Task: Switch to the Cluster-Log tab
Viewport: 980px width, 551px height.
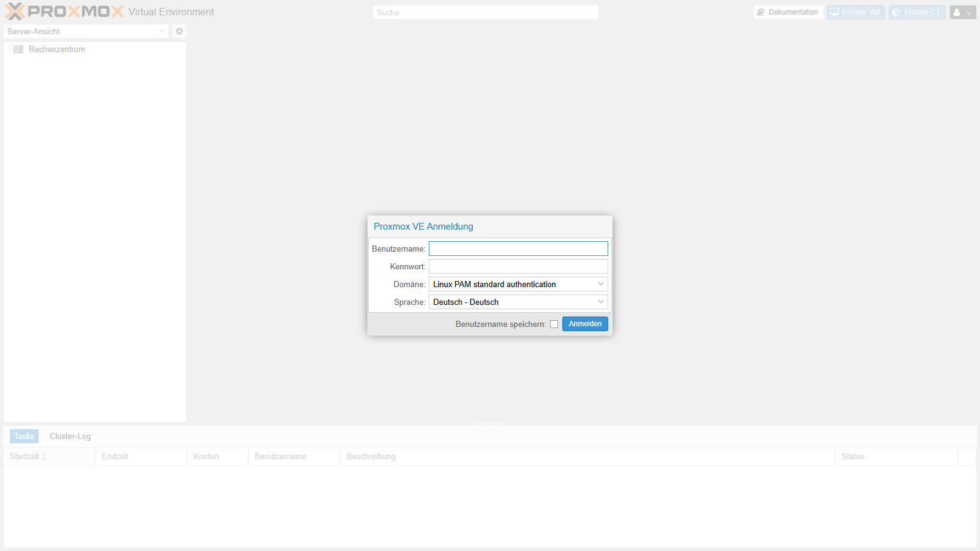Action: pos(70,436)
